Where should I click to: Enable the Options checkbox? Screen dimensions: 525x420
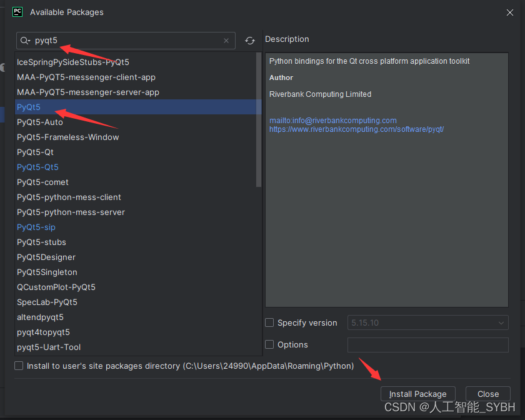click(269, 344)
